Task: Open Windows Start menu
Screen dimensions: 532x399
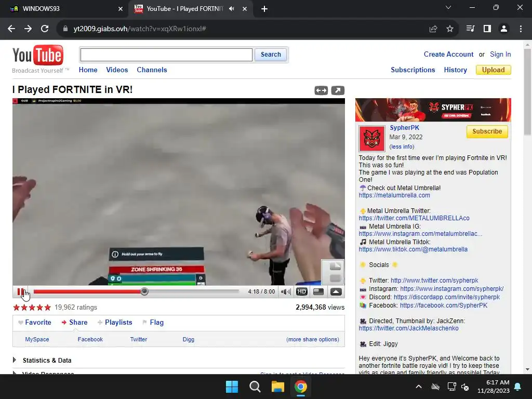Action: [x=232, y=387]
